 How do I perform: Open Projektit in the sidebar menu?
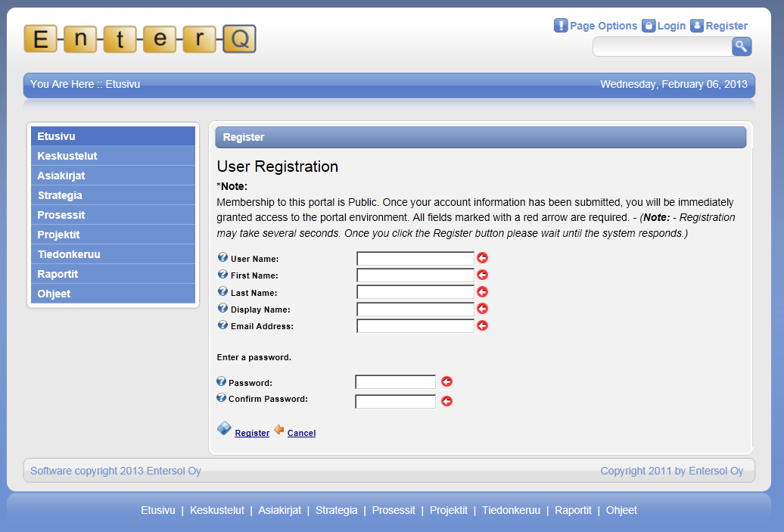pyautogui.click(x=113, y=235)
